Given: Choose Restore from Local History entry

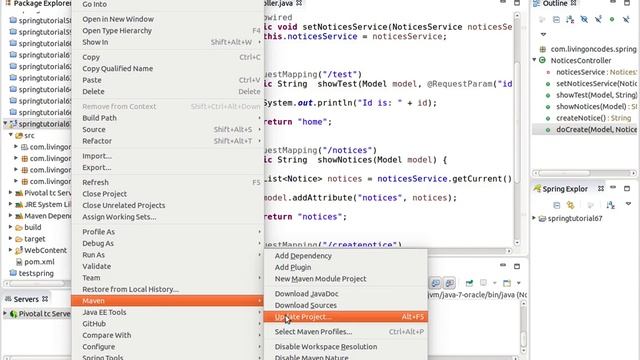Looking at the screenshot, I should coord(167,289).
